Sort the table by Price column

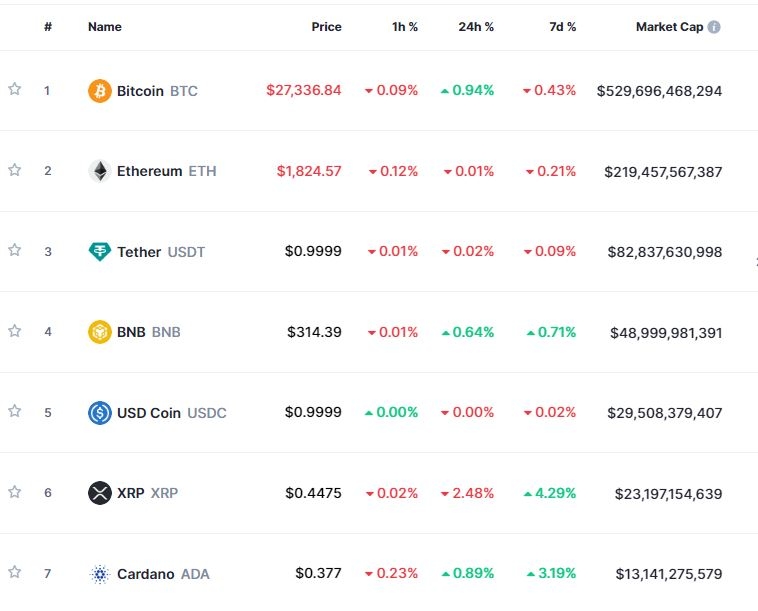(x=326, y=27)
